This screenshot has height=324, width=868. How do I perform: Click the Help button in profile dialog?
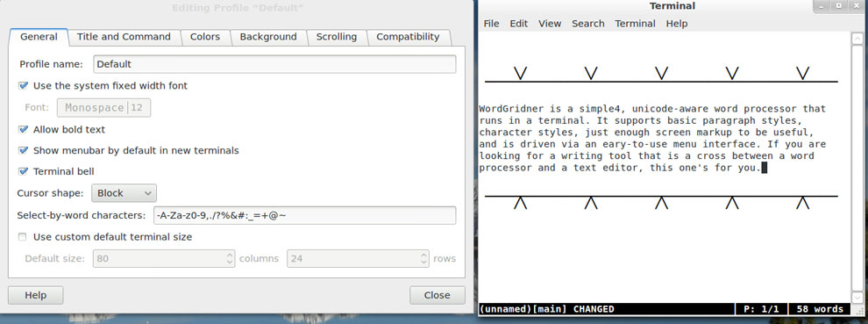[x=35, y=295]
